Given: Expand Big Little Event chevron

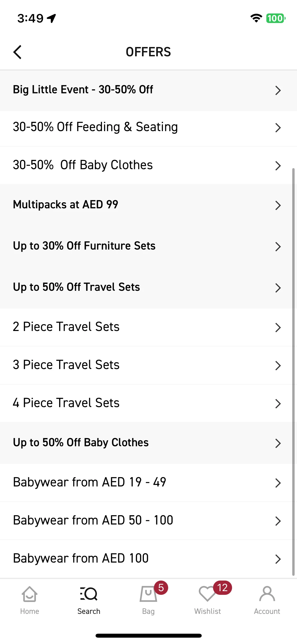Looking at the screenshot, I should coord(278,90).
